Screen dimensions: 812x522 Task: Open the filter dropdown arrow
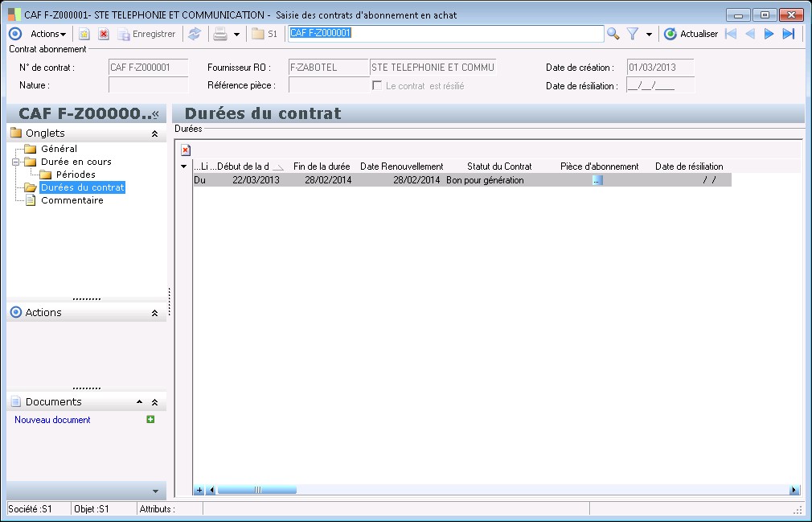point(649,35)
